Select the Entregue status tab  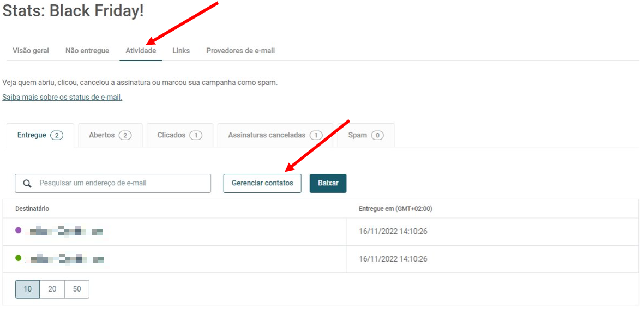click(x=40, y=135)
